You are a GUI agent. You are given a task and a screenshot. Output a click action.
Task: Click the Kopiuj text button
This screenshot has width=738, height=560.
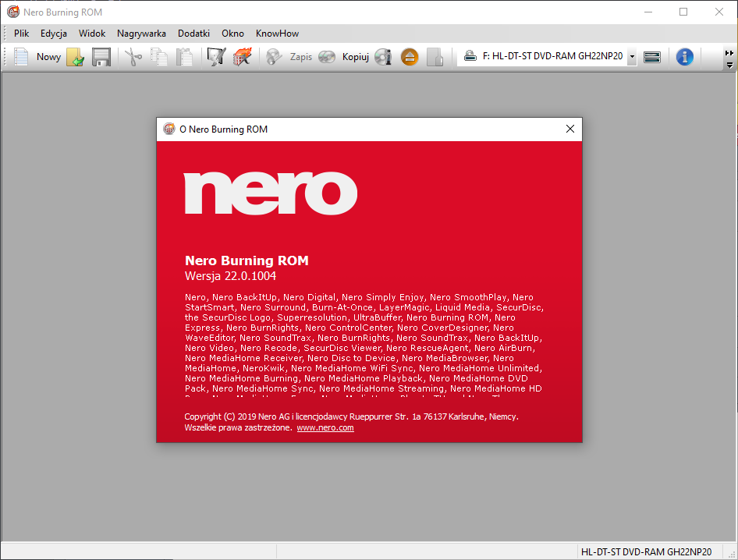[356, 57]
